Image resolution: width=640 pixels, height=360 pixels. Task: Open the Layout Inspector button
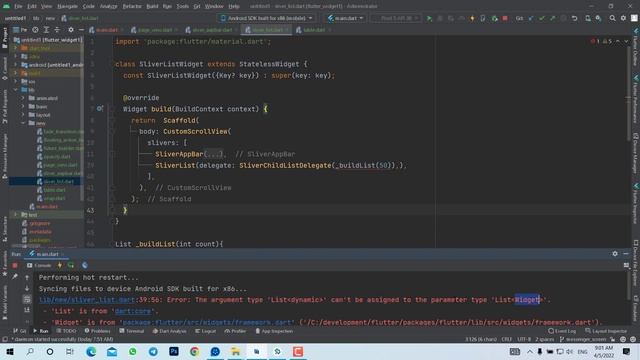tap(606, 331)
